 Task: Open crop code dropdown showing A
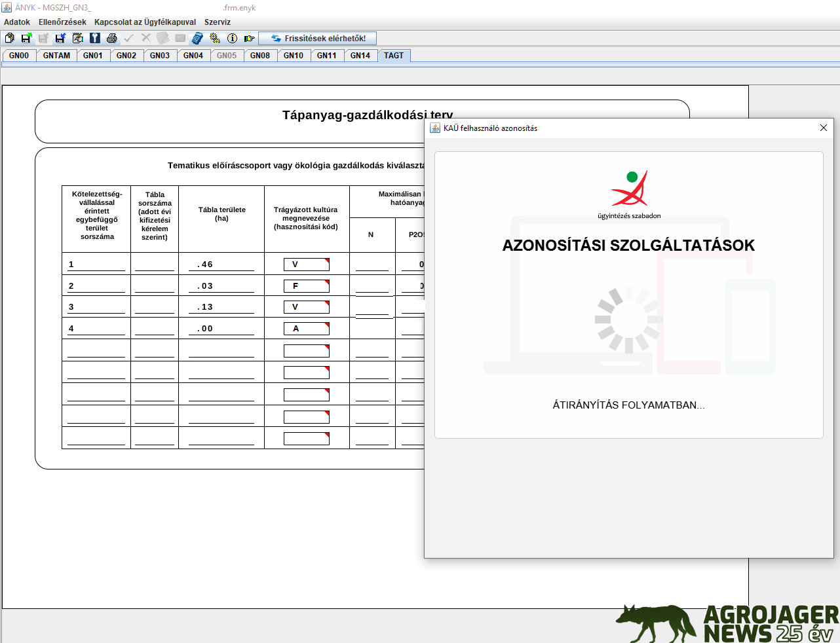point(306,329)
